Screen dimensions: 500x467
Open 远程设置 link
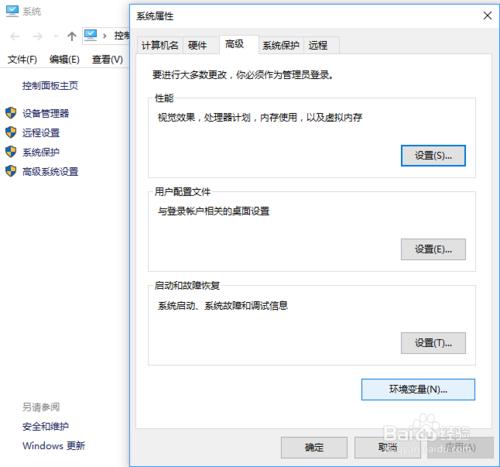pos(41,133)
